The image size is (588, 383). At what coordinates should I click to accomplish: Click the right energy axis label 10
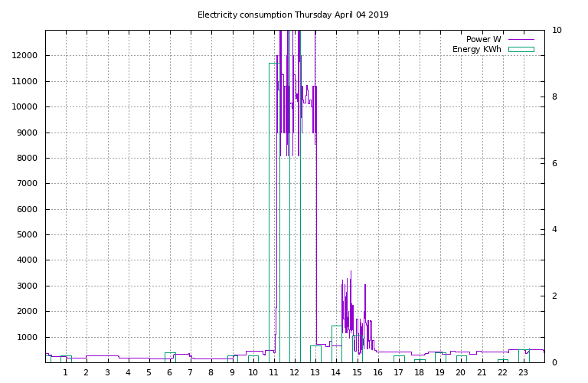tap(557, 30)
